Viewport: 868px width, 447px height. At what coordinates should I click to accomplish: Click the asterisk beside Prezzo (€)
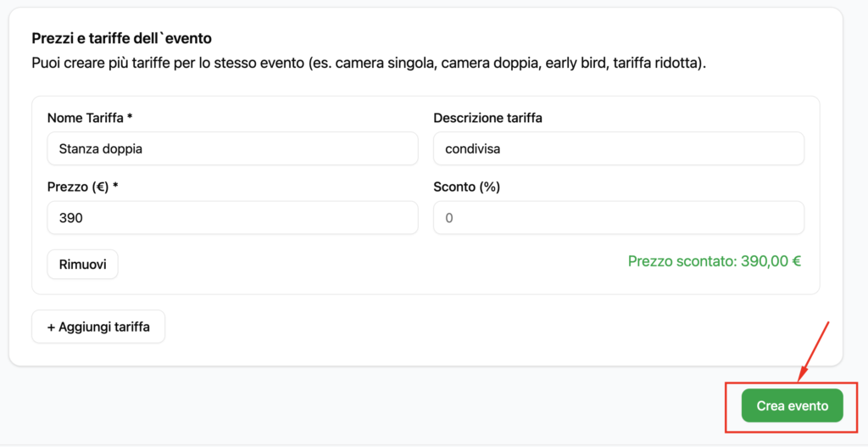[x=114, y=187]
